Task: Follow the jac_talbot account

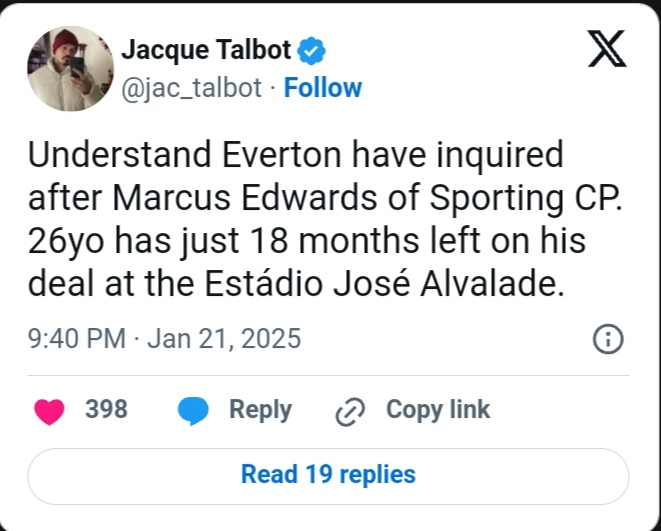Action: (x=322, y=88)
